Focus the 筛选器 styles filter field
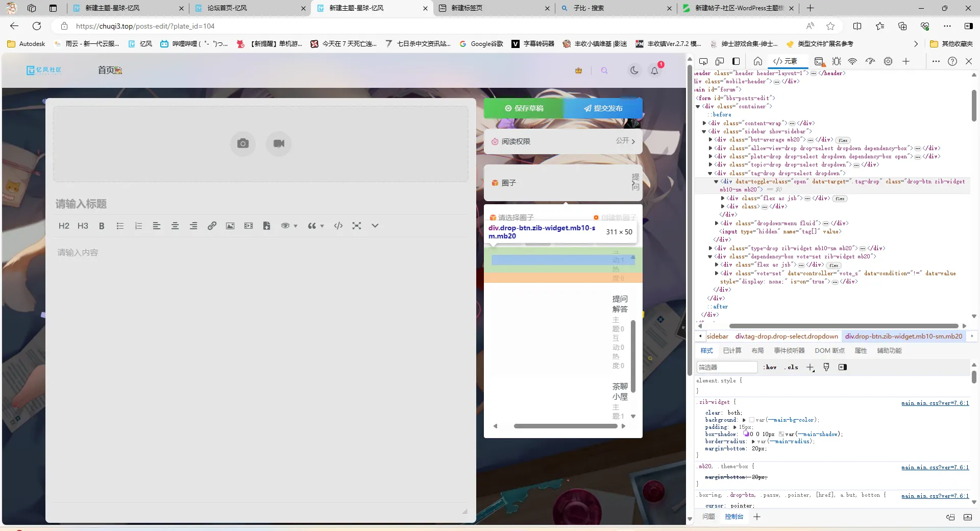Viewport: 980px width, 531px height. pyautogui.click(x=727, y=367)
